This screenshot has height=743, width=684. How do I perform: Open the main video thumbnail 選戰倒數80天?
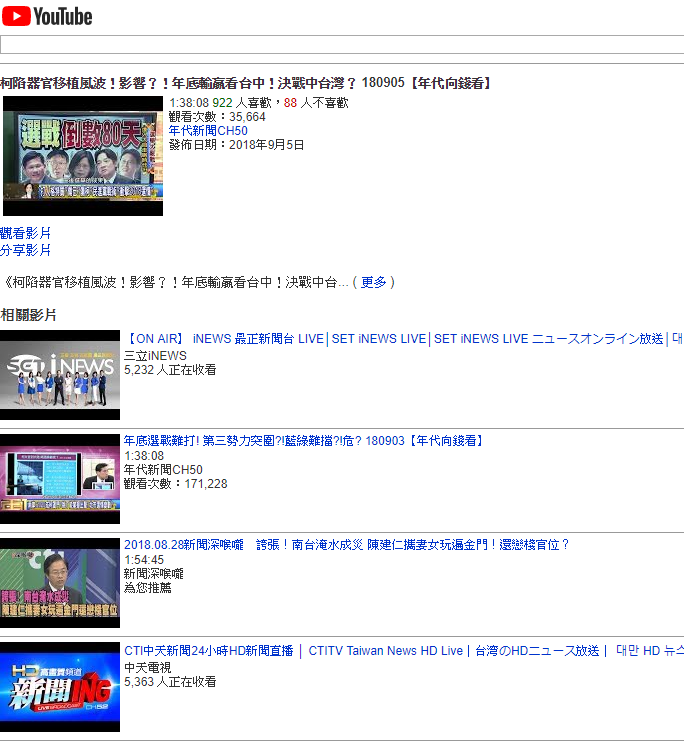click(x=83, y=156)
